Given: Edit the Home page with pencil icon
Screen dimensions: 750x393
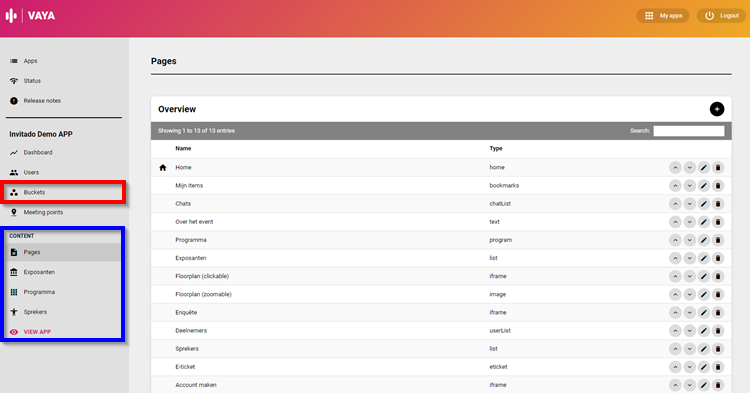Looking at the screenshot, I should [704, 168].
